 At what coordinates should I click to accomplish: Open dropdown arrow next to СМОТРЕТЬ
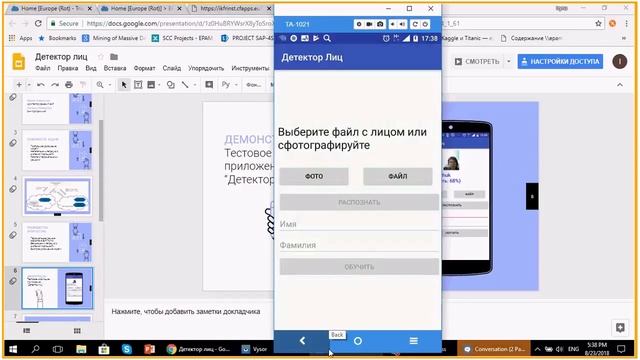[509, 61]
